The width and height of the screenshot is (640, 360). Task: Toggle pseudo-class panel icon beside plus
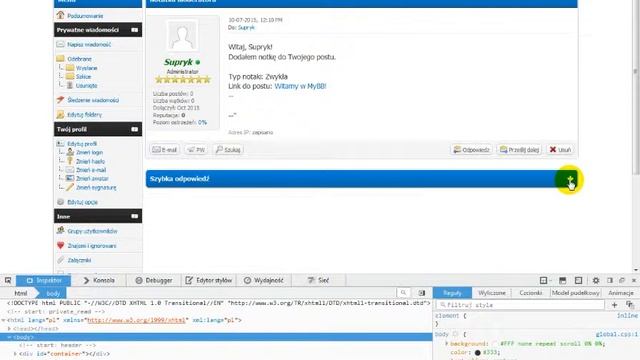click(630, 305)
